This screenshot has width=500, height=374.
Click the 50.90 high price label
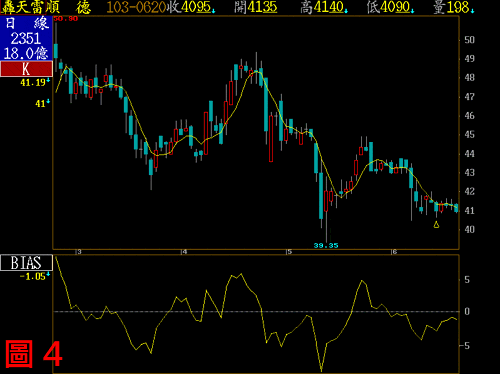click(x=65, y=19)
